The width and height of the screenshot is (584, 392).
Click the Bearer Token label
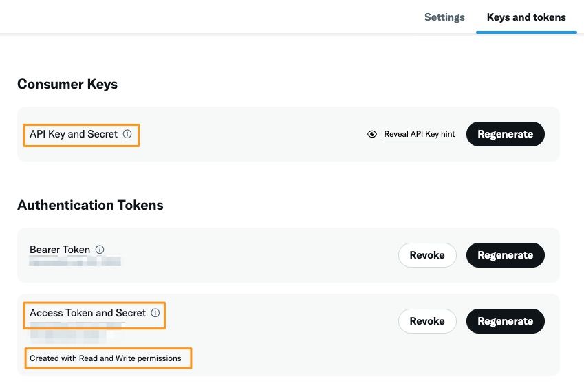point(60,250)
